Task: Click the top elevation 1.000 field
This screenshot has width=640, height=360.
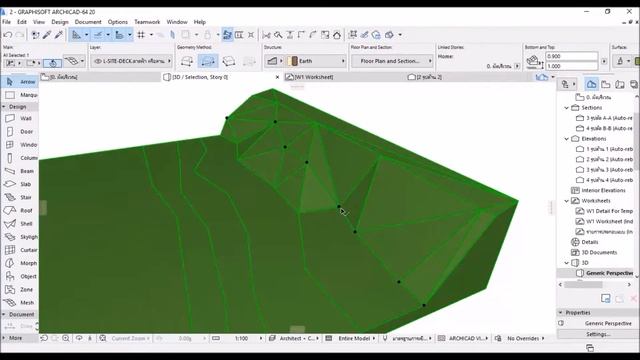Action: (571, 66)
